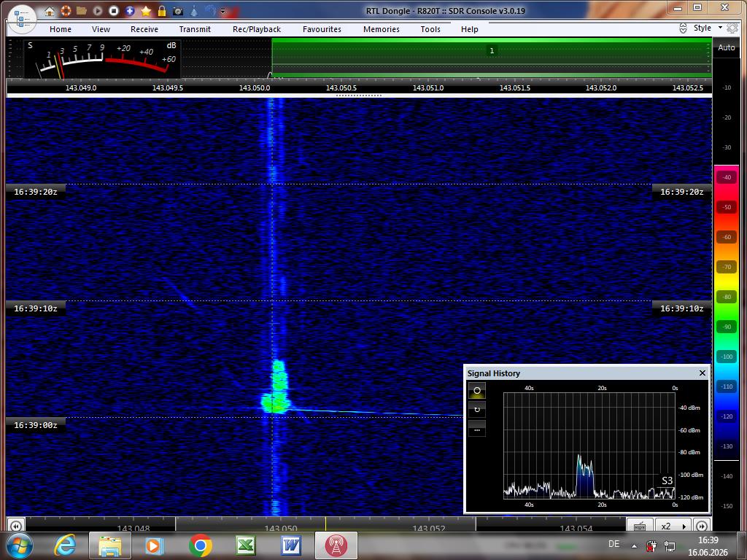Click the padlock lock icon
Image resolution: width=747 pixels, height=560 pixels.
pyautogui.click(x=162, y=10)
